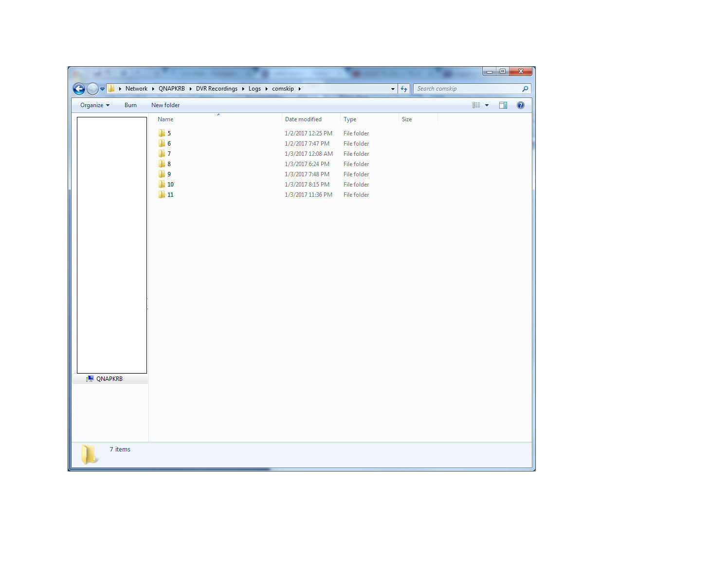Select the folder icon named 11
The image size is (728, 563).
click(x=162, y=194)
